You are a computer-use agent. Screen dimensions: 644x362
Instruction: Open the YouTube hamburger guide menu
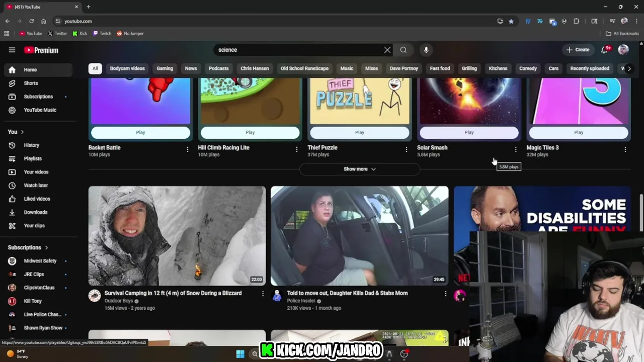12,50
